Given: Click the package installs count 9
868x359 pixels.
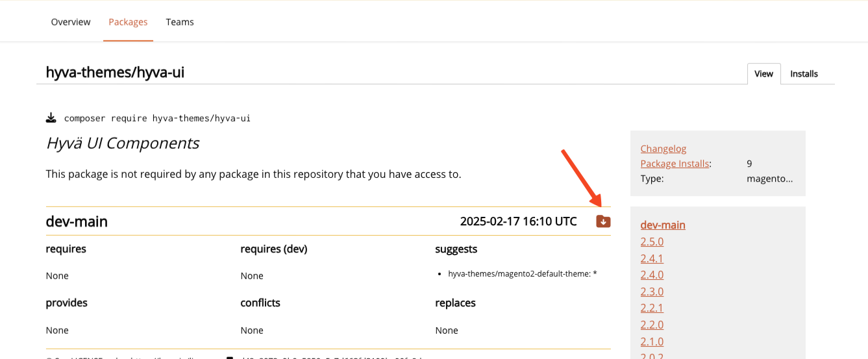Looking at the screenshot, I should pyautogui.click(x=749, y=164).
